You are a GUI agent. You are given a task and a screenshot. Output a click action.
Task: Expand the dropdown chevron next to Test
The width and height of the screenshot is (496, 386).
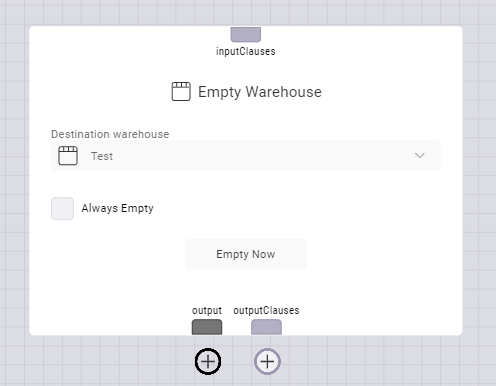click(x=420, y=156)
